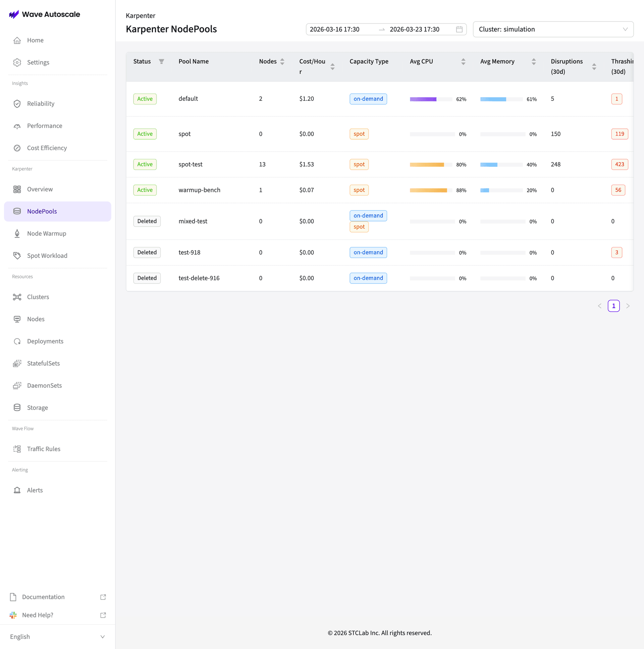This screenshot has height=649, width=644.
Task: Click the $1.53 cost for spot-test
Action: coord(306,164)
